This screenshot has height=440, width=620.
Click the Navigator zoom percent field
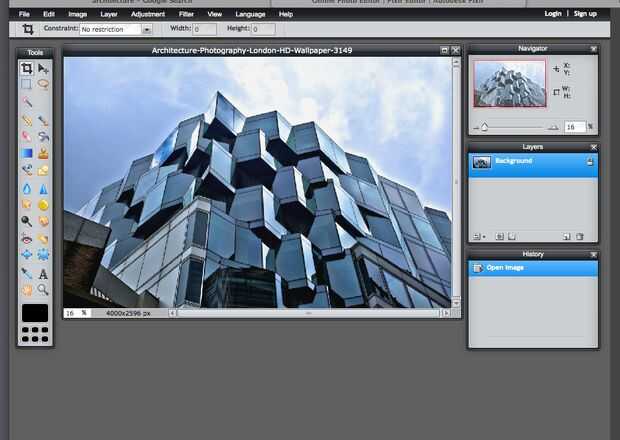(575, 127)
